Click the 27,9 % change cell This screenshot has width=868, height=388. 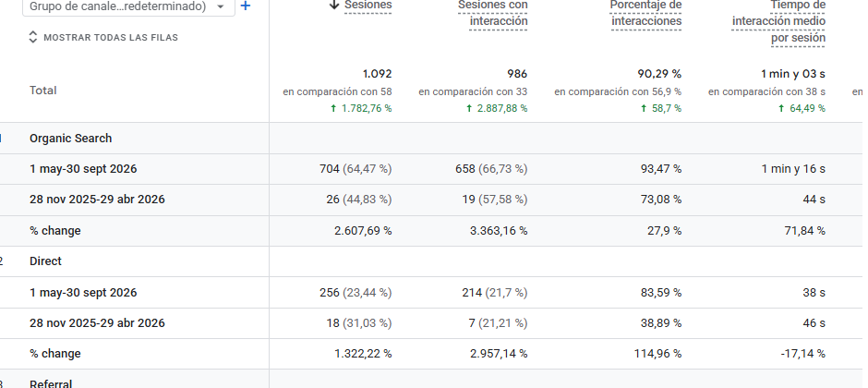coord(664,231)
